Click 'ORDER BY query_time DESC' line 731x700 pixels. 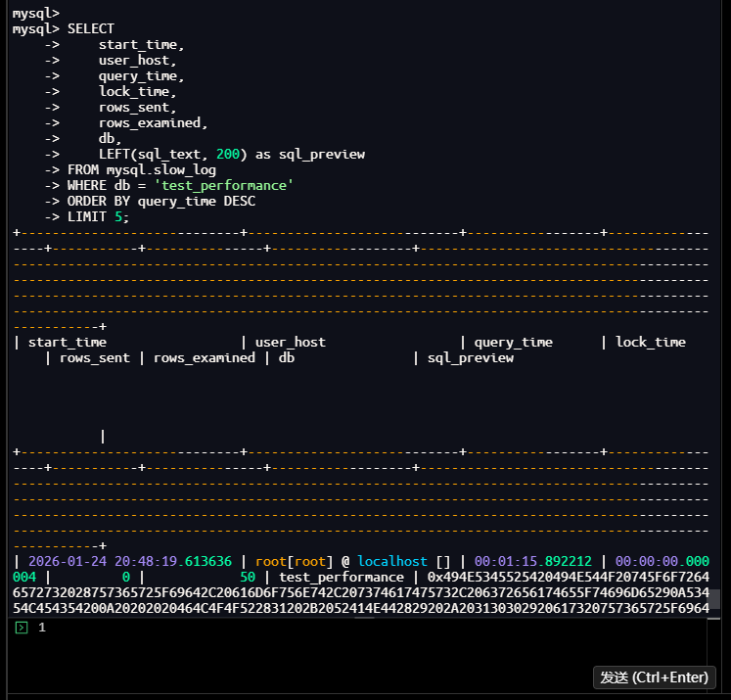(x=161, y=202)
